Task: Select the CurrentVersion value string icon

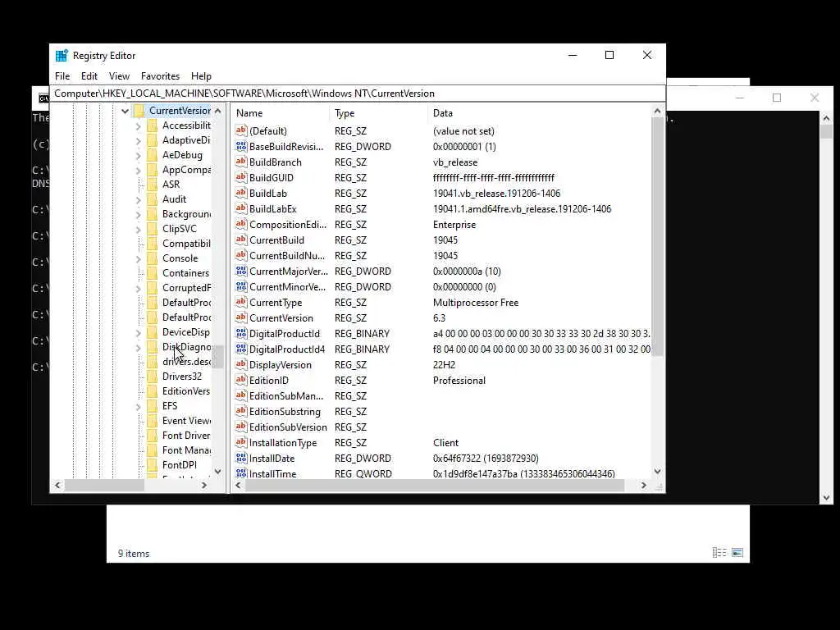Action: pyautogui.click(x=241, y=317)
